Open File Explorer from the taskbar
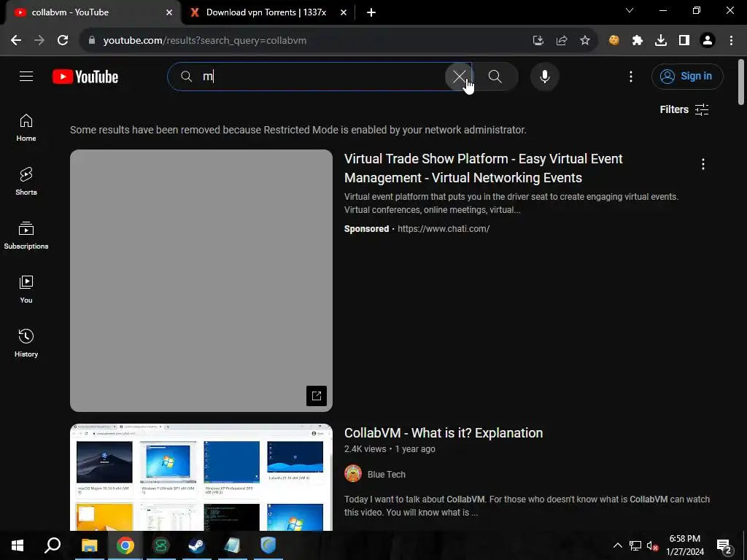This screenshot has height=560, width=747. 89,545
